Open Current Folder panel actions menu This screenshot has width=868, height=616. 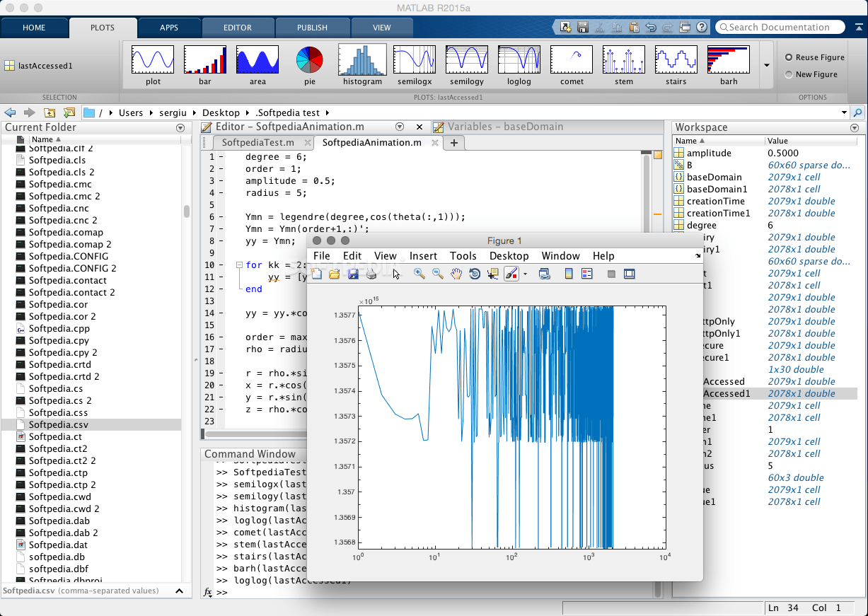pos(180,127)
